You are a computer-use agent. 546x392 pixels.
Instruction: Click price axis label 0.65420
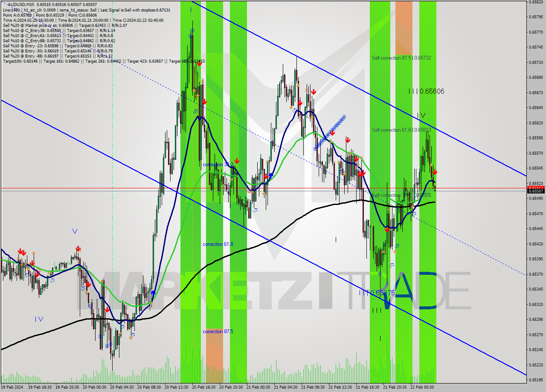pos(536,244)
